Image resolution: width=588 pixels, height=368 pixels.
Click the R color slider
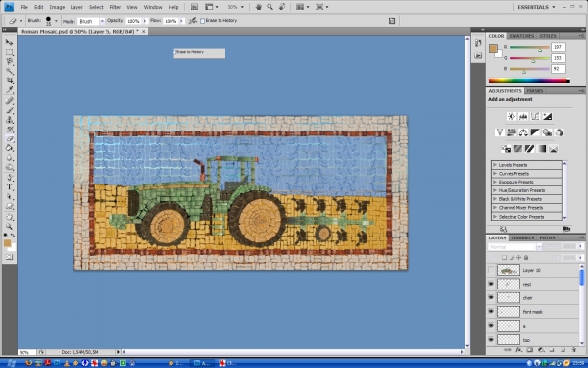pos(529,48)
